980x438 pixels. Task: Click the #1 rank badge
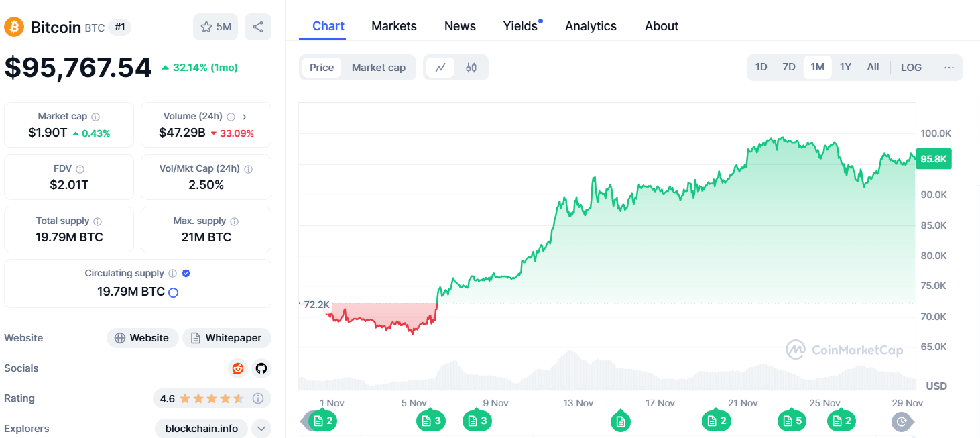pyautogui.click(x=119, y=27)
